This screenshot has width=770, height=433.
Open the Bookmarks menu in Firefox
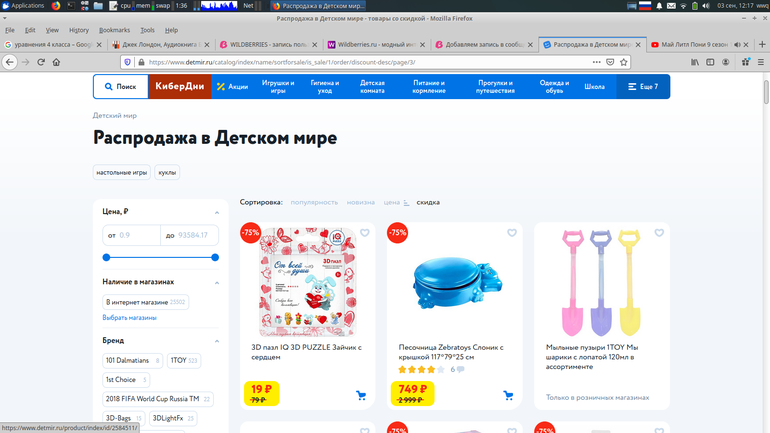point(114,30)
